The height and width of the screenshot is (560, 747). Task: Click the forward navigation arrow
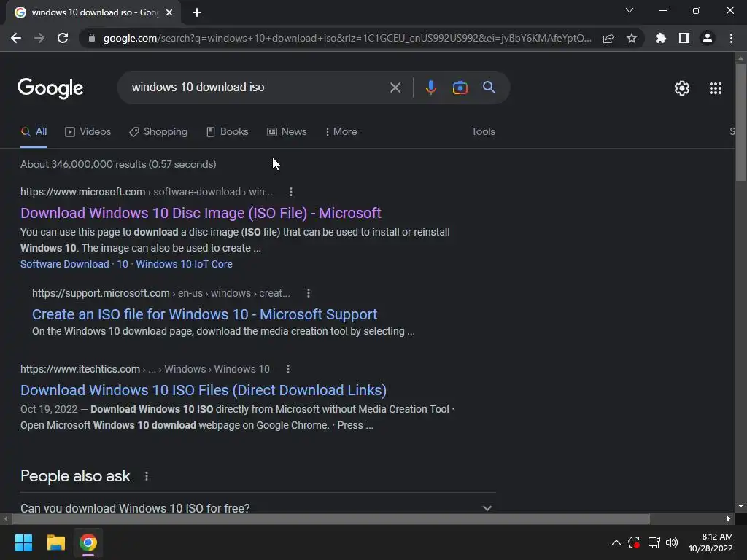(x=39, y=38)
